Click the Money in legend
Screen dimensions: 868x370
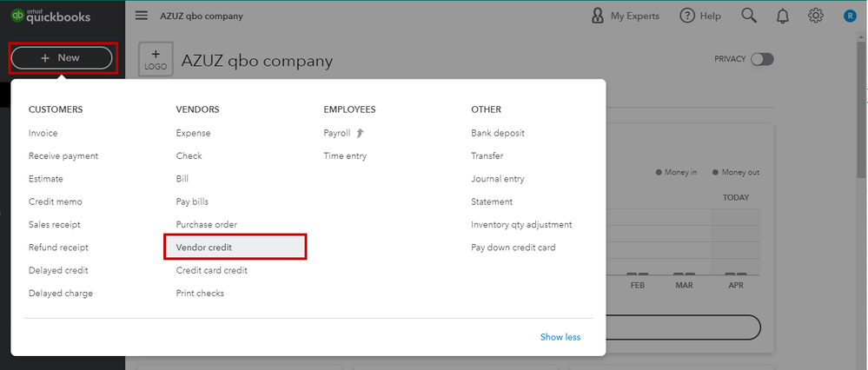[677, 173]
